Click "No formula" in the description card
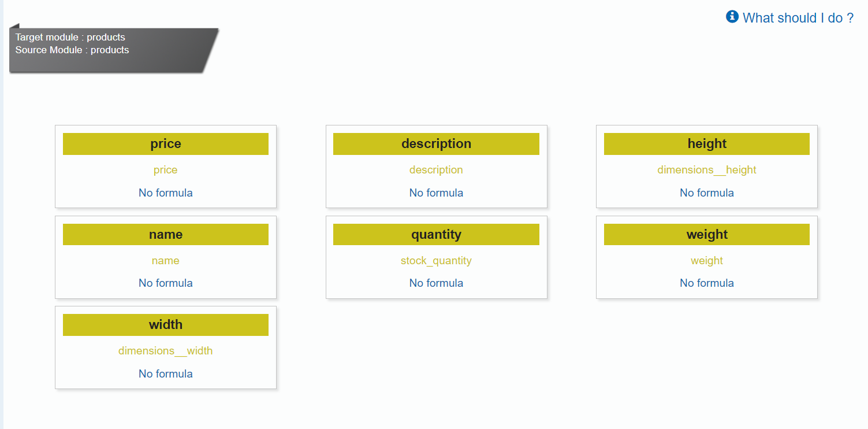 [x=436, y=193]
